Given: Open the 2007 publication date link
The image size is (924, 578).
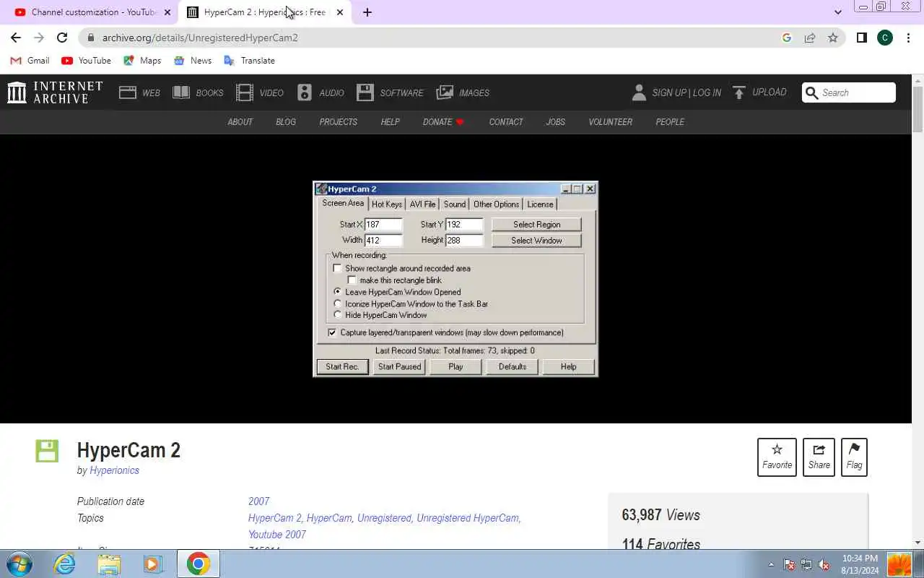Looking at the screenshot, I should [x=258, y=501].
